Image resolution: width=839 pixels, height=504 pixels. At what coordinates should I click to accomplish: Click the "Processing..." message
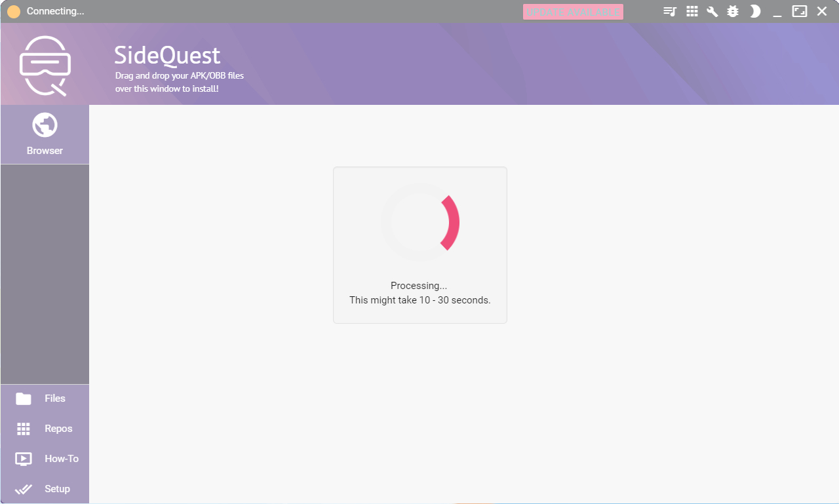point(419,286)
